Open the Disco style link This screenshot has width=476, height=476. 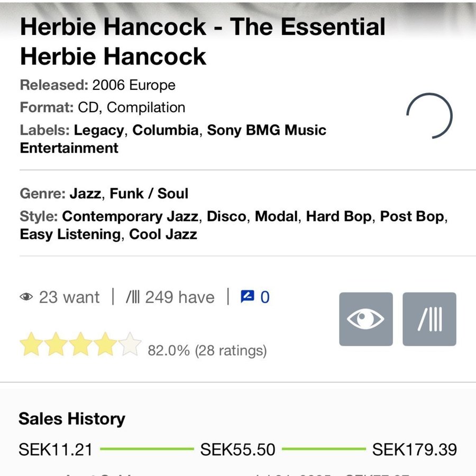pyautogui.click(x=226, y=216)
